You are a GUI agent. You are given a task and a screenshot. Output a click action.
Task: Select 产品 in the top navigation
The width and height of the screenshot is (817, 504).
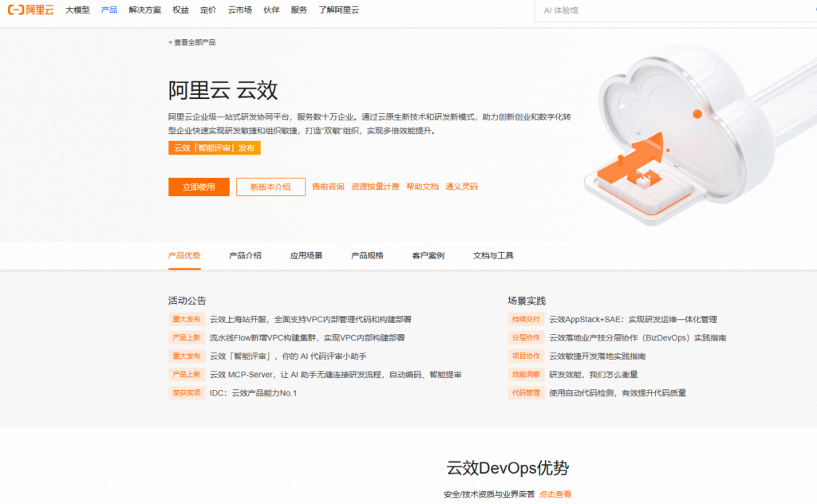[109, 10]
